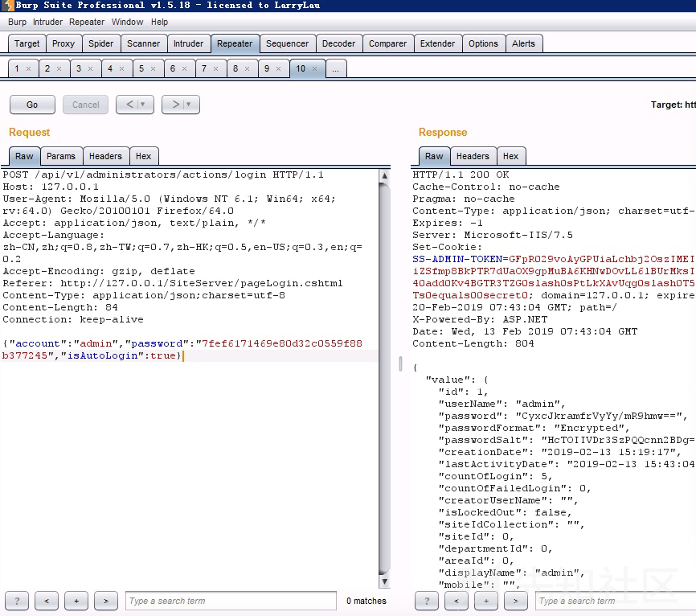Close Repeater tab 3
The height and width of the screenshot is (616, 696).
[91, 69]
